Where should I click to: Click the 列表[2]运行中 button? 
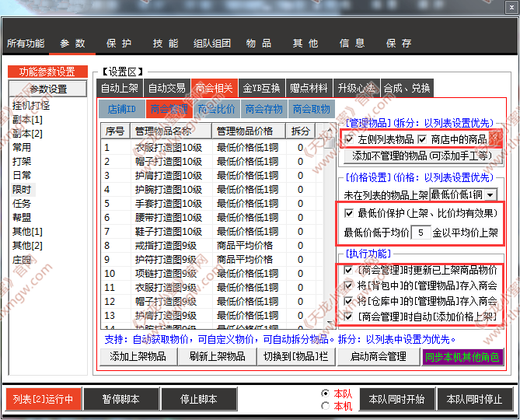coord(43,399)
